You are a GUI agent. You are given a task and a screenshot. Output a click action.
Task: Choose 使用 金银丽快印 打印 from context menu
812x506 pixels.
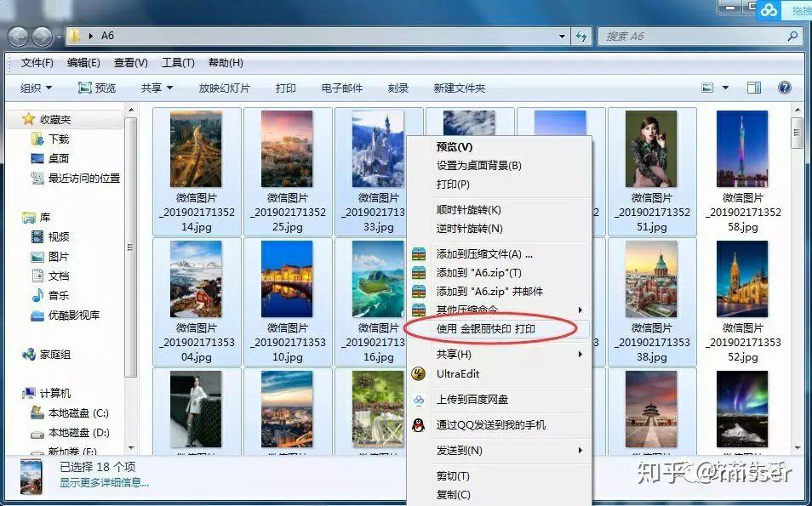(x=498, y=328)
